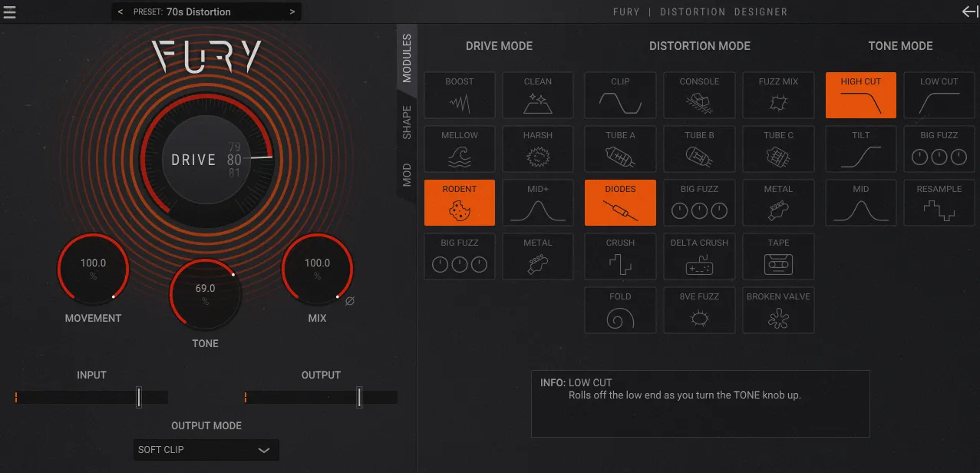This screenshot has width=980, height=473.
Task: Activate the TILT tone mode
Action: pyautogui.click(x=860, y=148)
